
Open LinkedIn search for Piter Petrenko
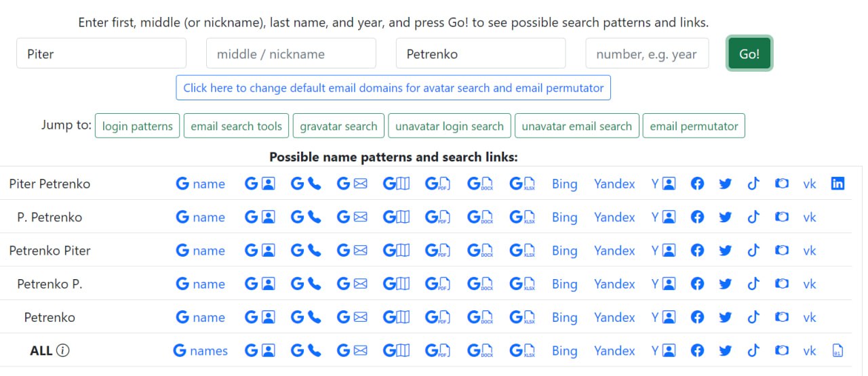point(837,184)
